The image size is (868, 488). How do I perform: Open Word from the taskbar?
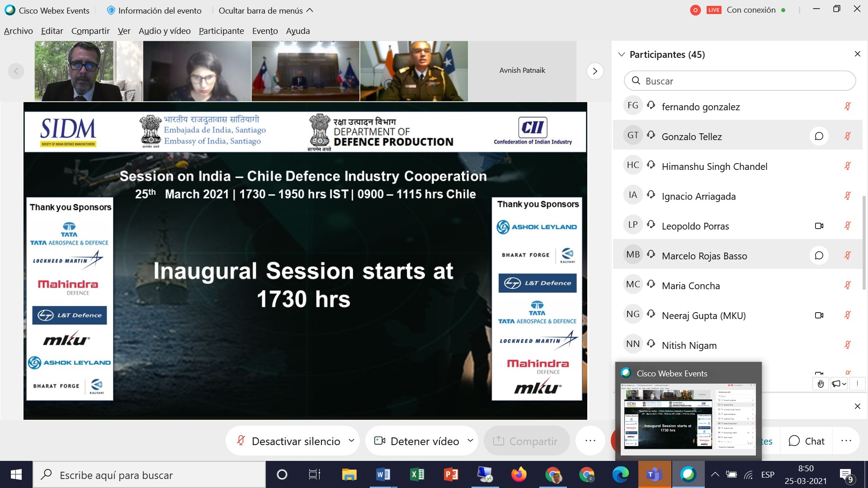click(383, 474)
